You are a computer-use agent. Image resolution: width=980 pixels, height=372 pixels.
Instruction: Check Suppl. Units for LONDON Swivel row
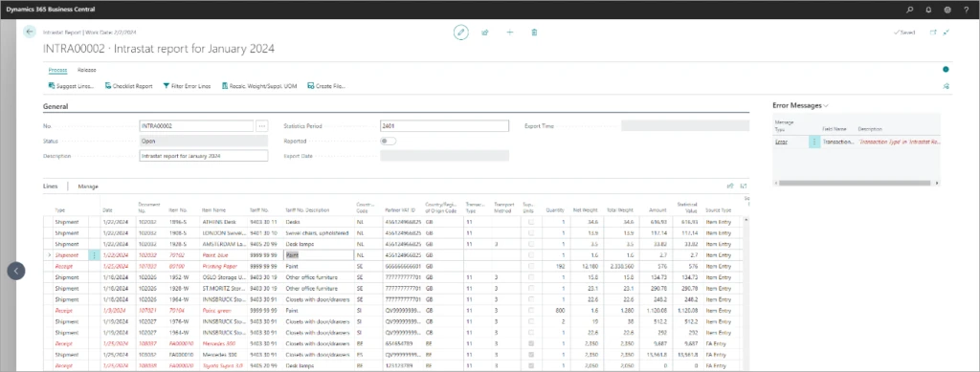530,232
